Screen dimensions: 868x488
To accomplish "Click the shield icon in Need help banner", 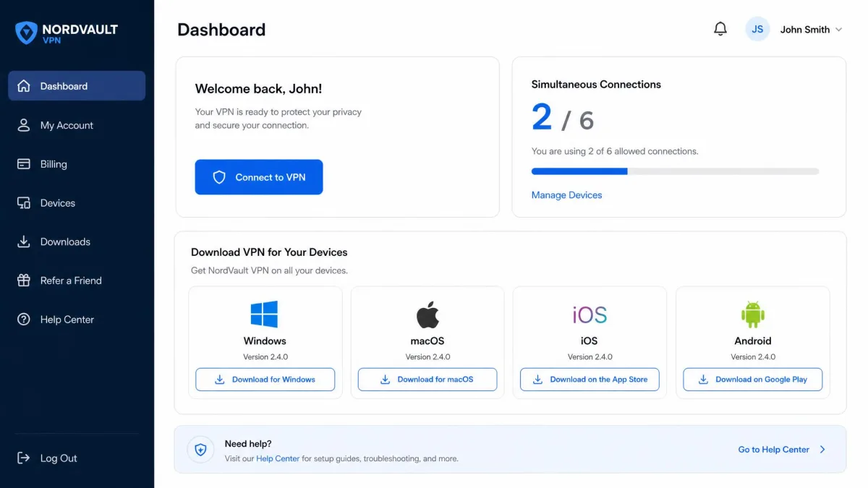I will pos(200,450).
